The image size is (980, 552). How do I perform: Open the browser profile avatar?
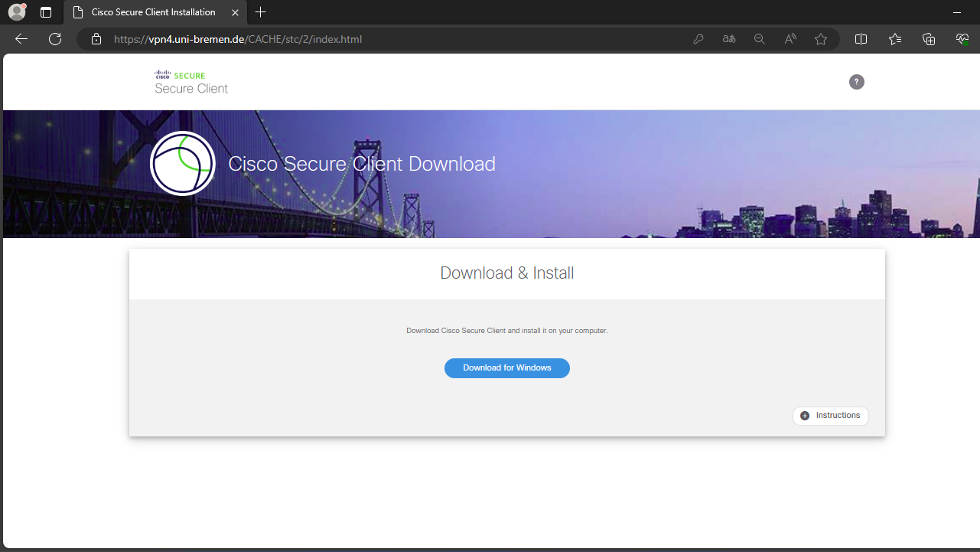point(17,12)
